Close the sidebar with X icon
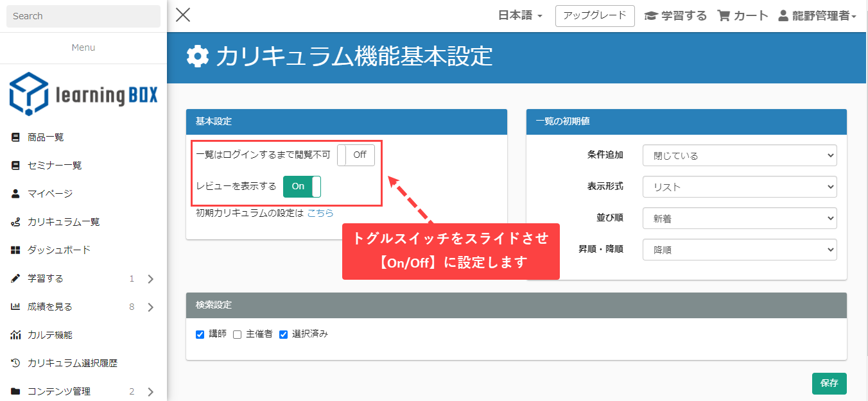Viewport: 868px width, 401px height. [x=183, y=15]
